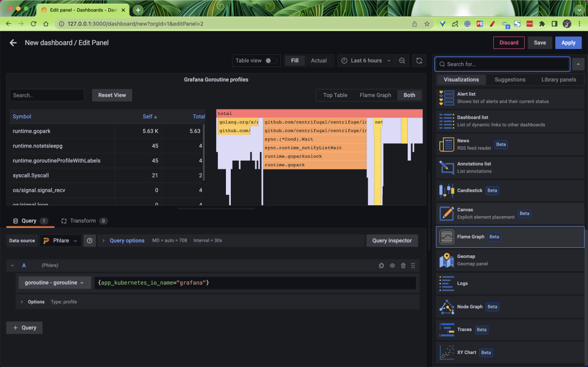Select the Fill display mode
Viewport: 588px width, 367px height.
[295, 60]
